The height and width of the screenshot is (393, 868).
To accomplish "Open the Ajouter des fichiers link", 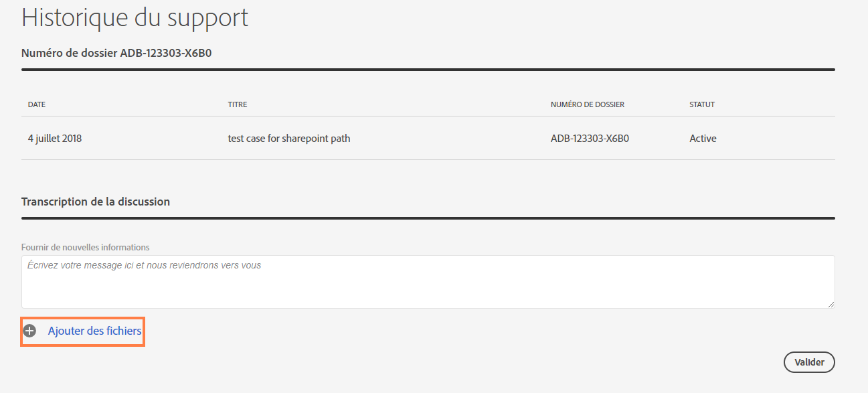I will [x=94, y=331].
